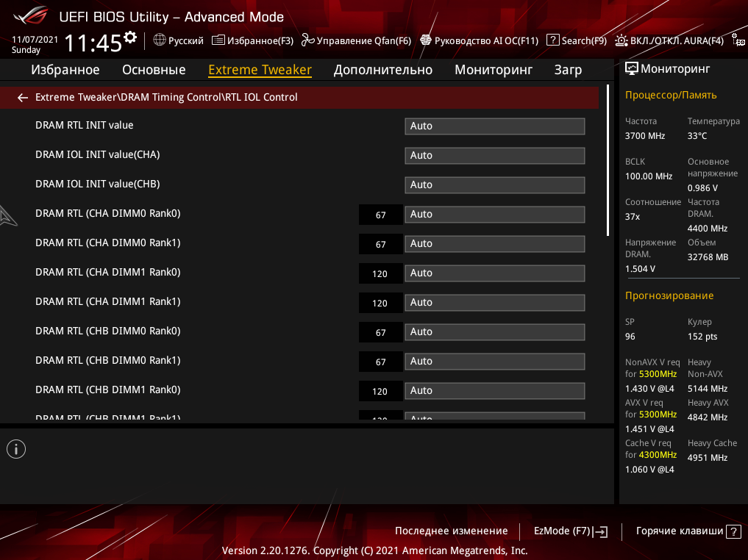Go back using the left arrow
The height and width of the screenshot is (560, 748).
tap(22, 98)
